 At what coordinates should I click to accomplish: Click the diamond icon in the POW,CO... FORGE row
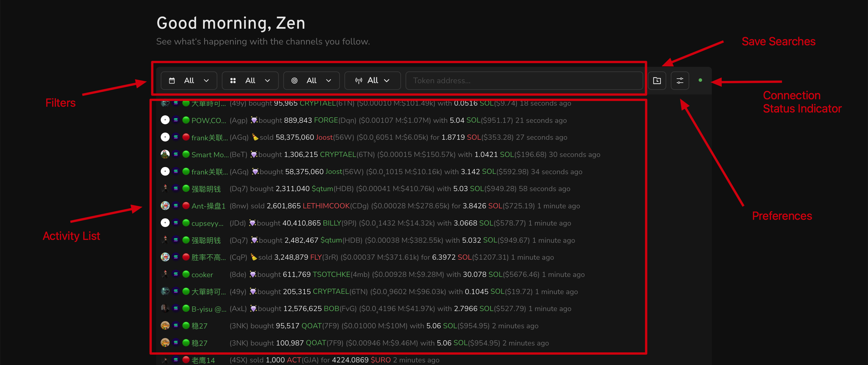(x=254, y=120)
